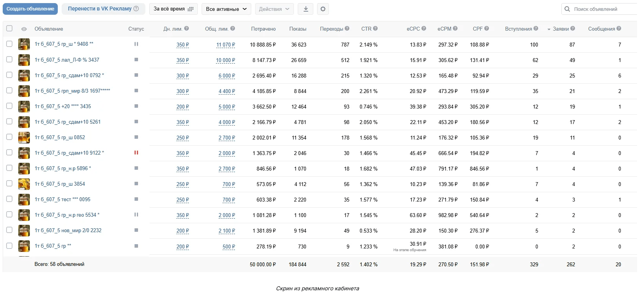The width and height of the screenshot is (644, 300).
Task: Click the eye icon in table header
Action: [24, 29]
